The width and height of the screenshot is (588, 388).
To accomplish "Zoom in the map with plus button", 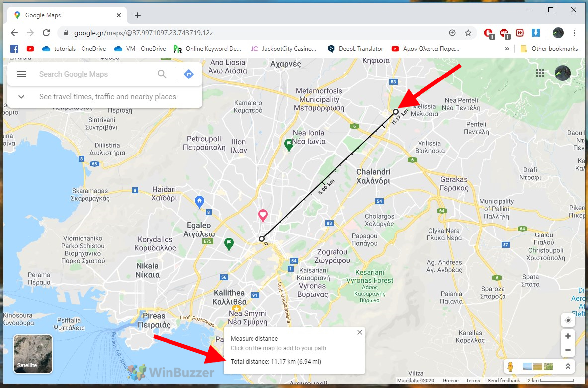I will pos(568,336).
